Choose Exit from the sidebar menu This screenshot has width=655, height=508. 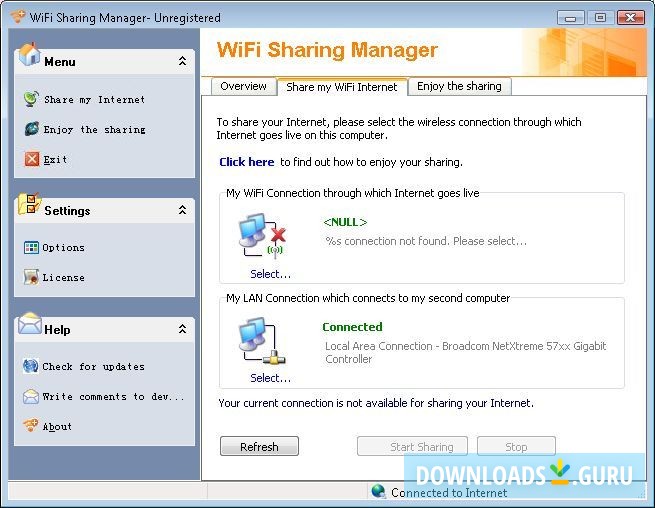55,160
